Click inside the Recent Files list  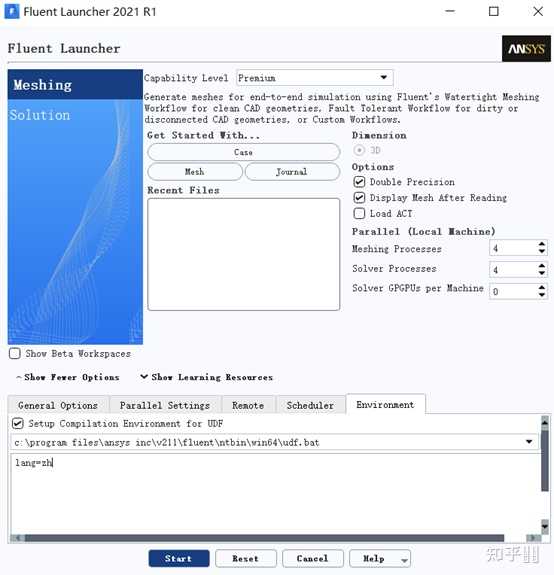click(243, 254)
